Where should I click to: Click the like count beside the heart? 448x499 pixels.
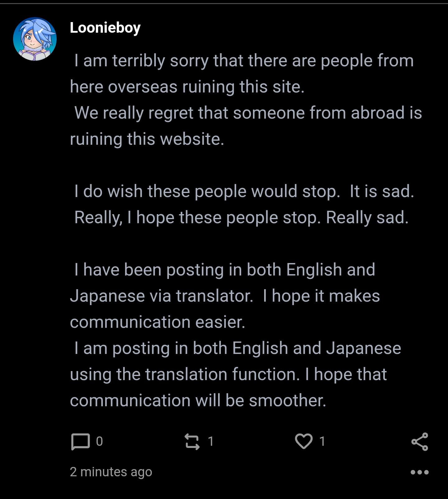tap(322, 441)
